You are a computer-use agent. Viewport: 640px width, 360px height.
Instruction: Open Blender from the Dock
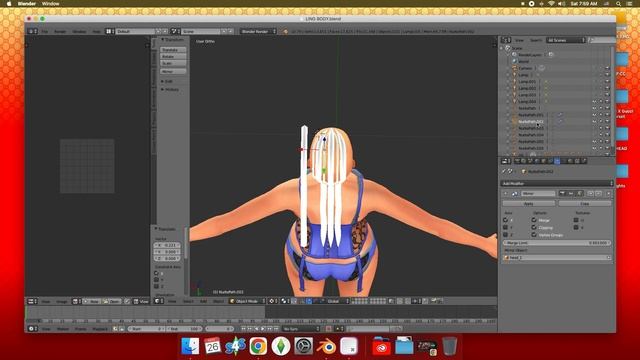click(326, 347)
